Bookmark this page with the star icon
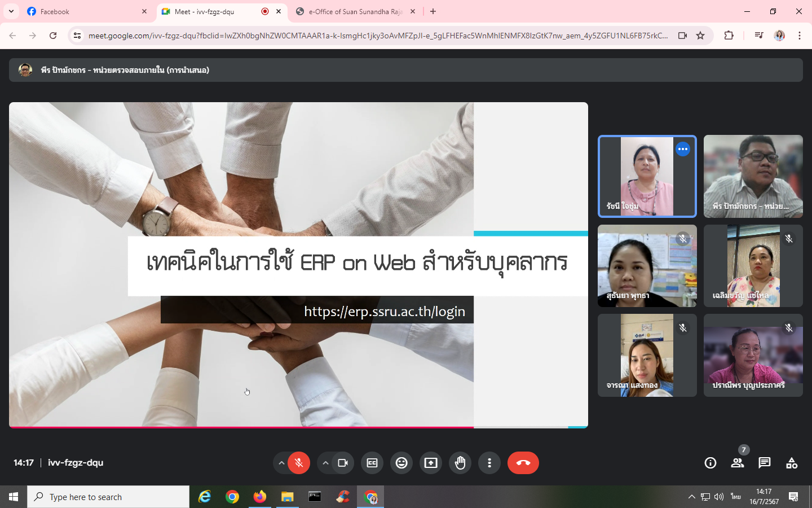Viewport: 812px width, 508px height. (x=700, y=36)
